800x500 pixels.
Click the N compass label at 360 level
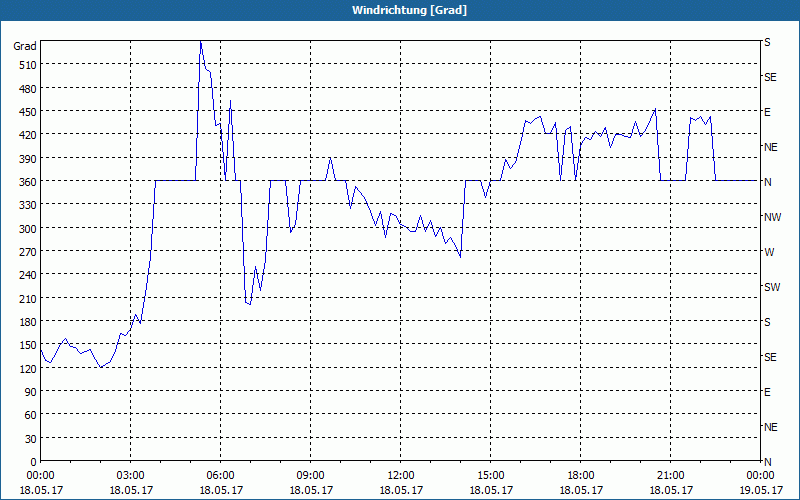(767, 182)
